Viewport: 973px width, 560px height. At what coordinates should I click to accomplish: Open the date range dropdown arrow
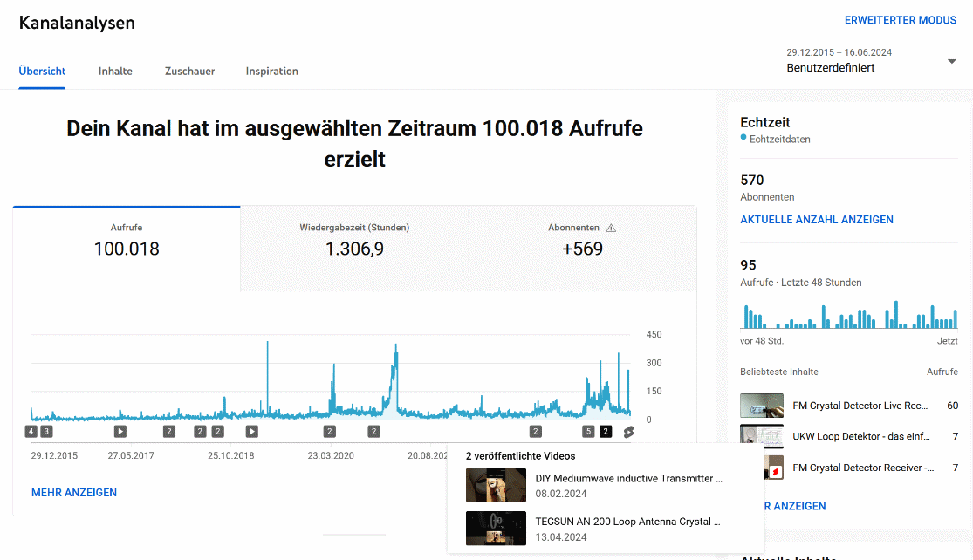(x=951, y=61)
